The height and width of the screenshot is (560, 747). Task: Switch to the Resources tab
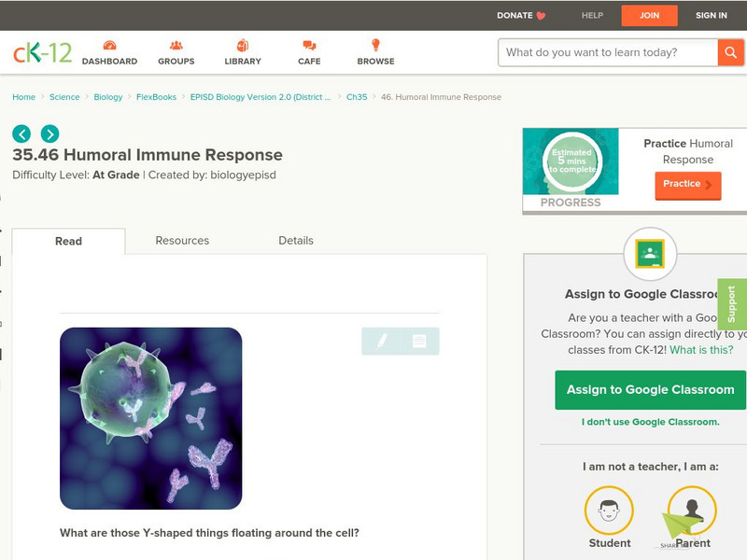[182, 241]
